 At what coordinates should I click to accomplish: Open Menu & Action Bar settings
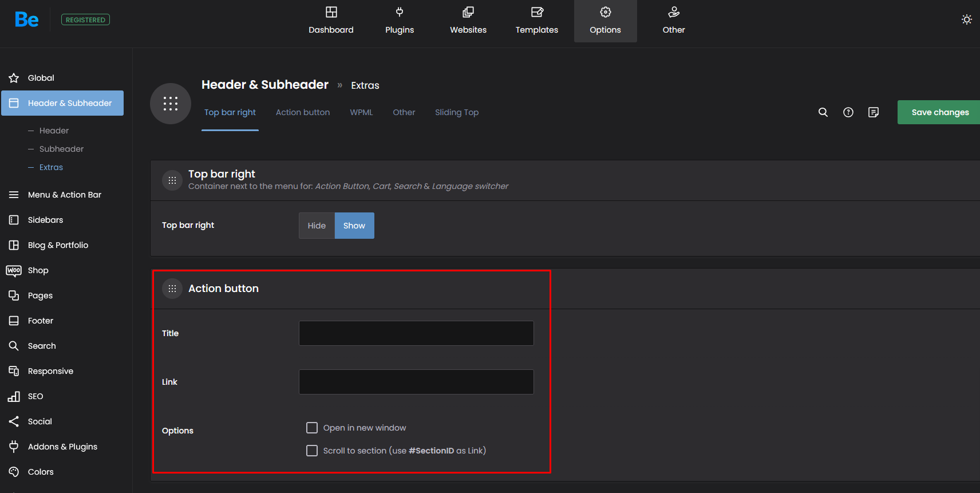(x=62, y=195)
